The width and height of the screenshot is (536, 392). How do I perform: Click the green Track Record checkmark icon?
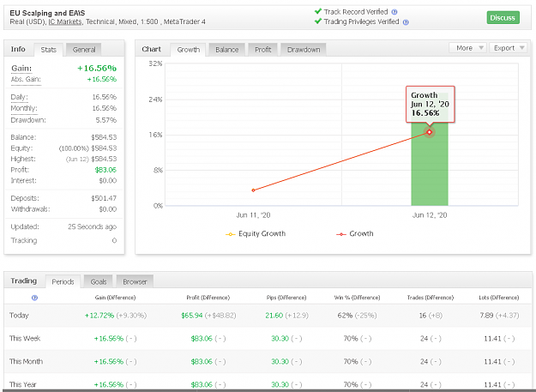[318, 11]
